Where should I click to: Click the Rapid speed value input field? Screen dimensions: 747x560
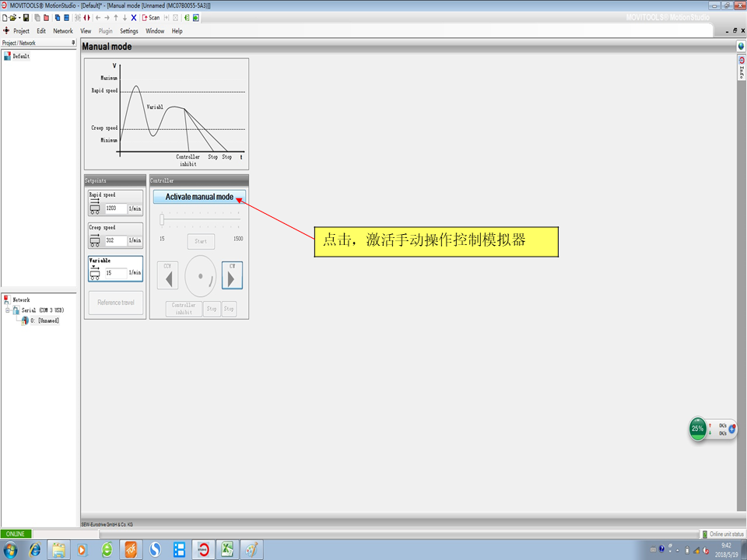coord(116,208)
